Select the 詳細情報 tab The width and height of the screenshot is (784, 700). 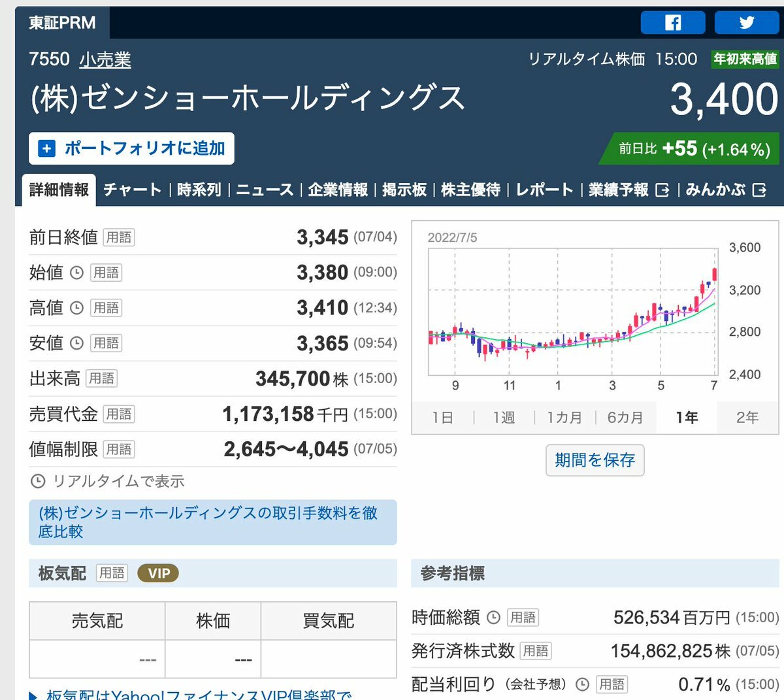point(59,190)
